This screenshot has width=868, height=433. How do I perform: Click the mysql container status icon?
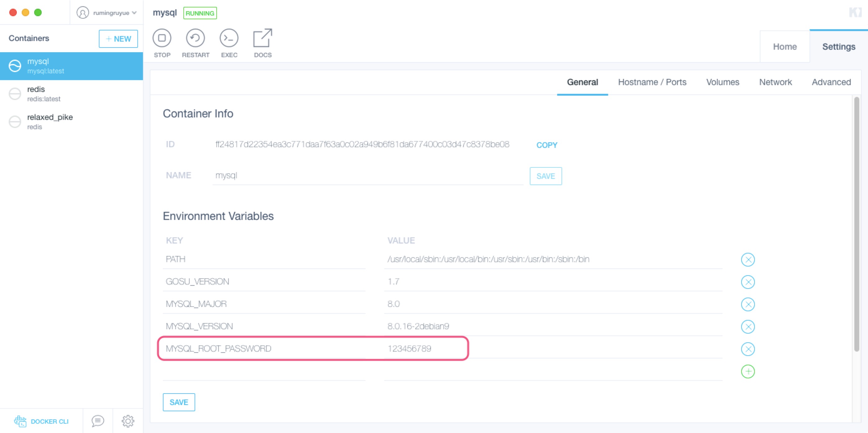15,66
